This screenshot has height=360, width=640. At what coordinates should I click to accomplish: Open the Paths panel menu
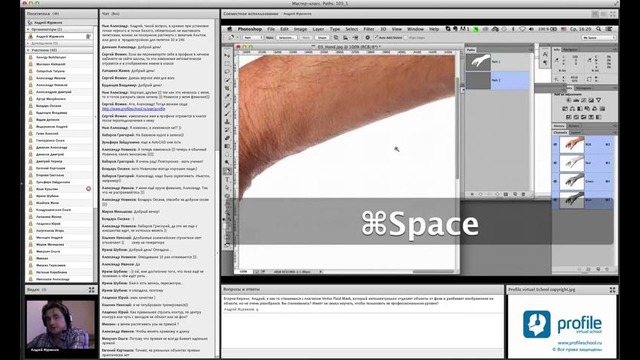tap(530, 50)
